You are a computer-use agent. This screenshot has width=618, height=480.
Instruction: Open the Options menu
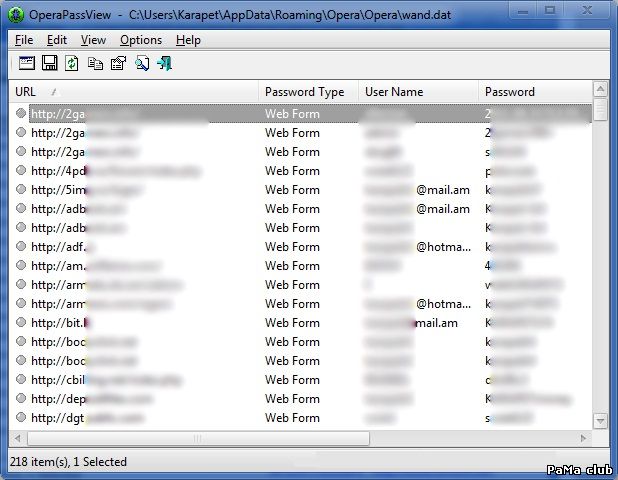click(x=141, y=40)
